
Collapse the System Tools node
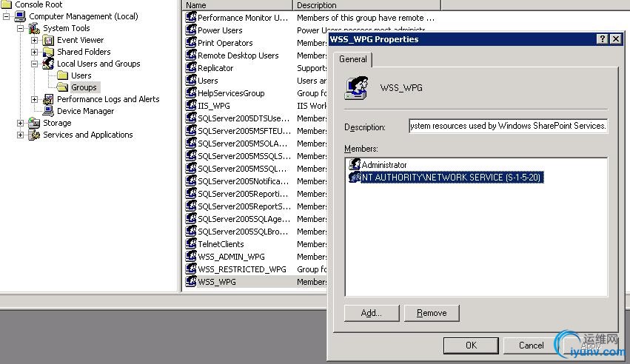pos(21,28)
